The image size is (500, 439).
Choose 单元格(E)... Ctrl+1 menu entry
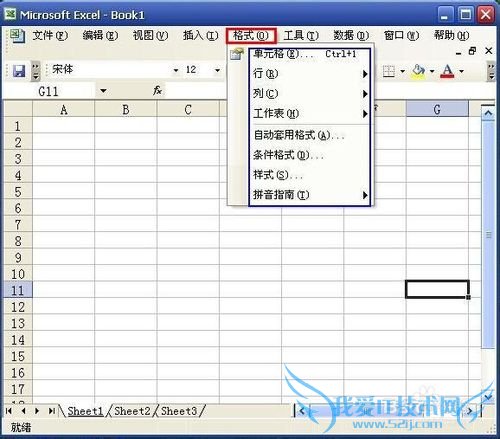click(310, 54)
